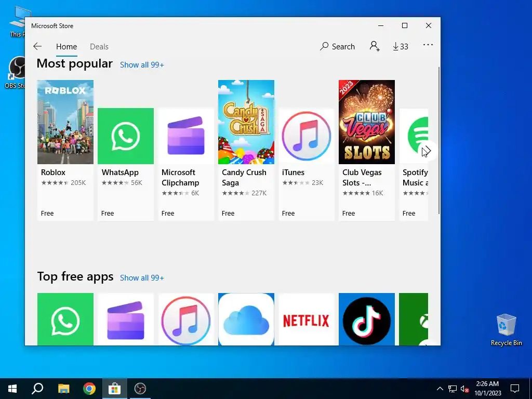
Task: Launch Google Chrome from the taskbar
Action: click(x=89, y=389)
